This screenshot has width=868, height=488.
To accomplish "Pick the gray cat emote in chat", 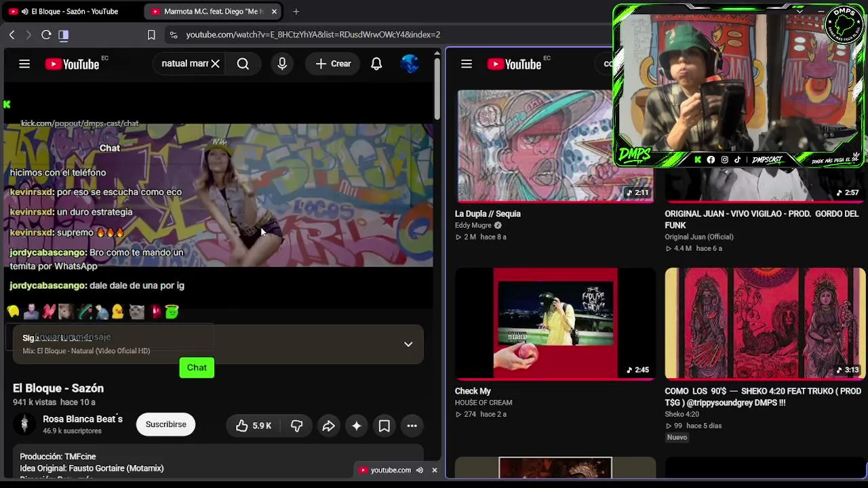I will tap(136, 312).
